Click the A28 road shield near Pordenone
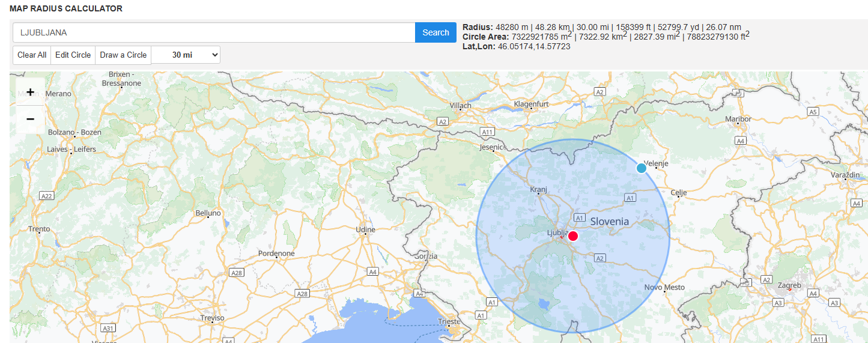The image size is (868, 343). (237, 273)
